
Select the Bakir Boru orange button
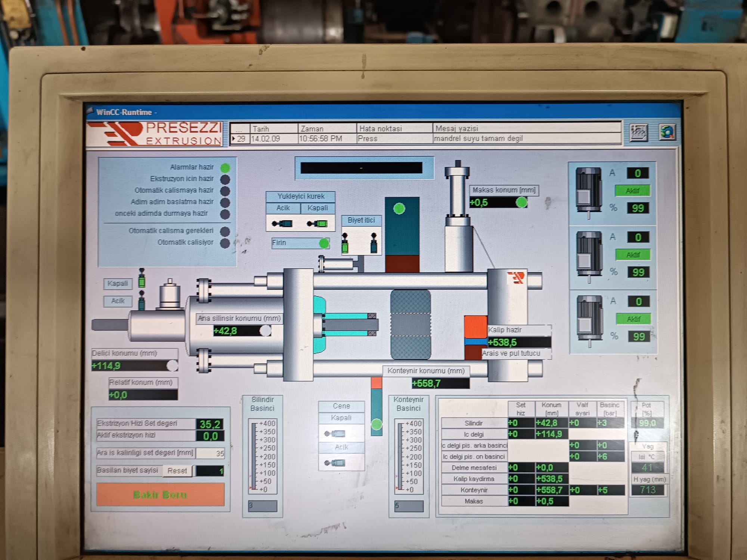click(x=160, y=495)
